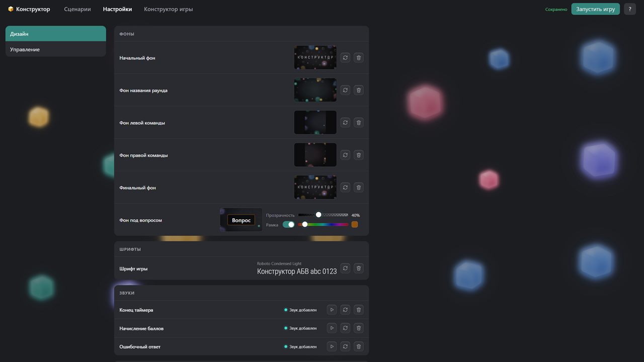Image resolution: width=644 pixels, height=362 pixels.
Task: Replace the Фон левой команды image
Action: 345,122
